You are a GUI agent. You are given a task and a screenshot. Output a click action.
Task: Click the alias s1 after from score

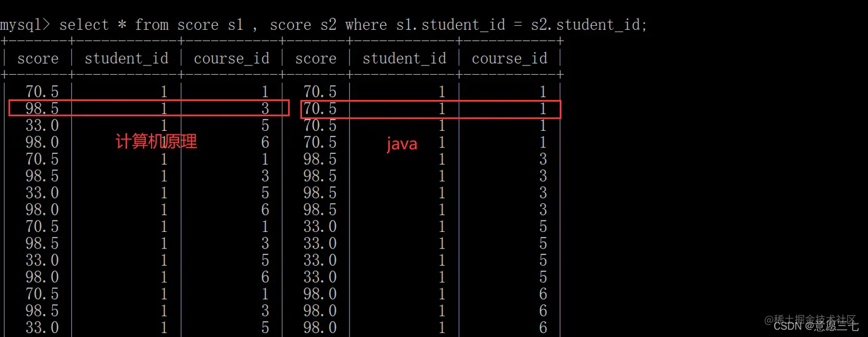(x=236, y=25)
